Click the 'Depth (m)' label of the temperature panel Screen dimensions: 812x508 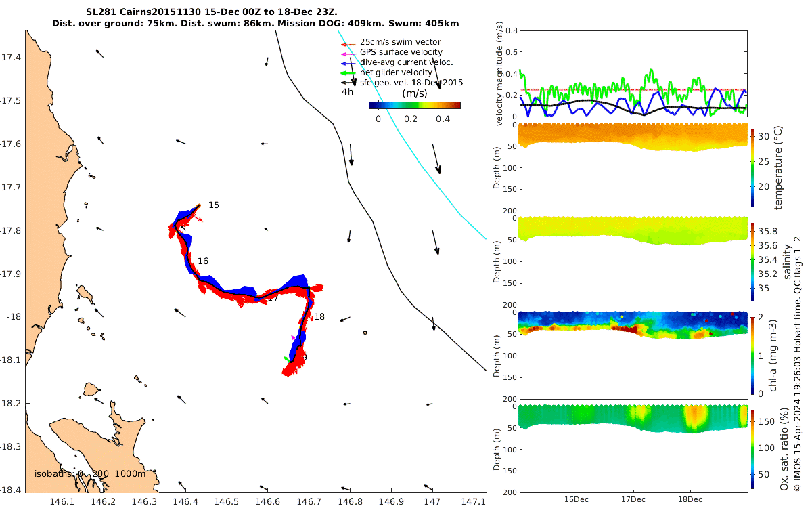coord(498,167)
